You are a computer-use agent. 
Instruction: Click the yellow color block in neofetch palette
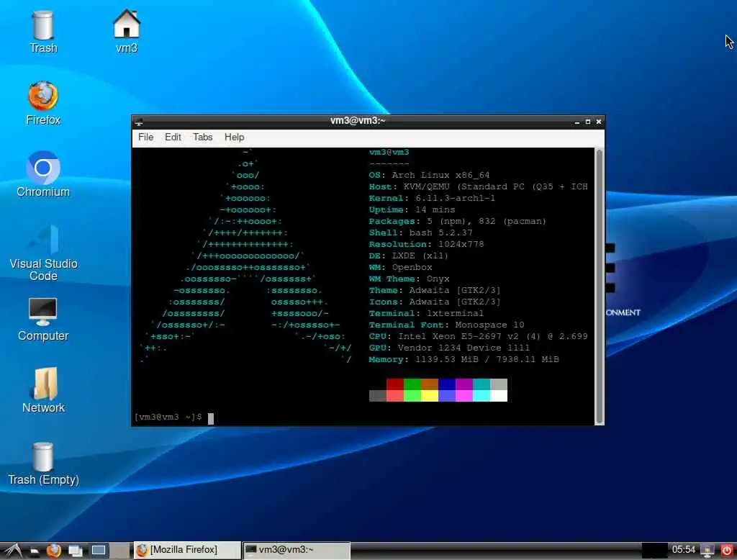430,396
